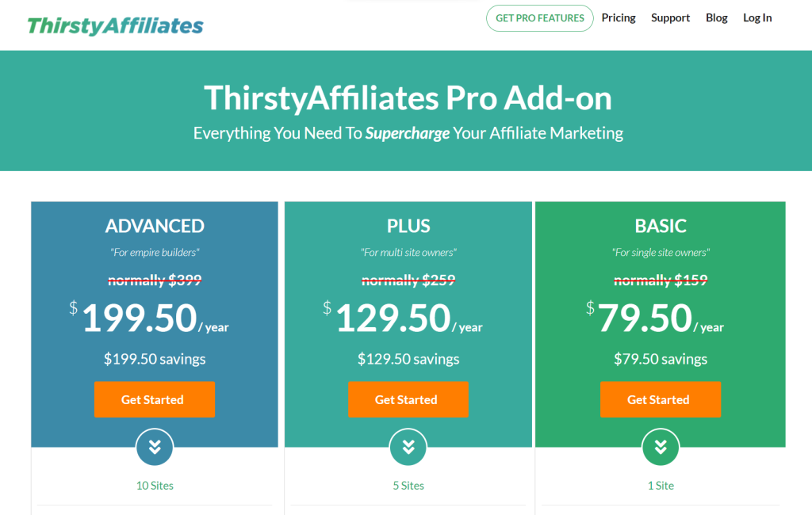Get started with the Plus plan
The image size is (812, 515).
408,399
